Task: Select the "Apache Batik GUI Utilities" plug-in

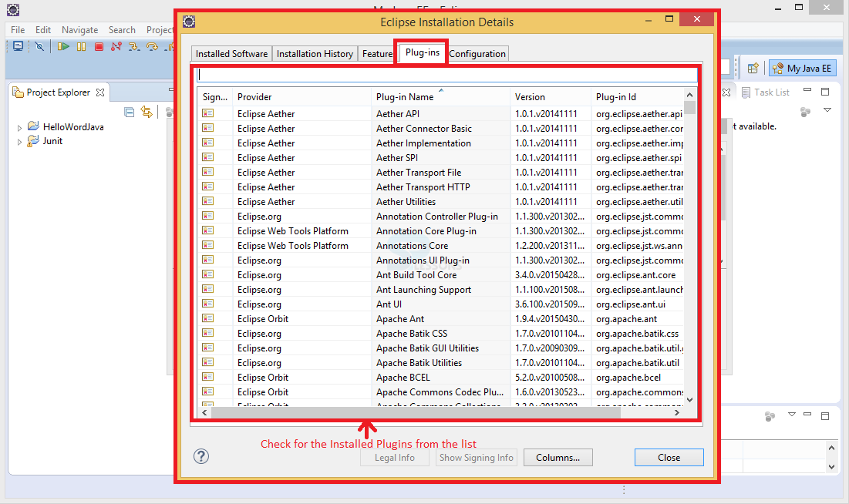Action: point(428,348)
